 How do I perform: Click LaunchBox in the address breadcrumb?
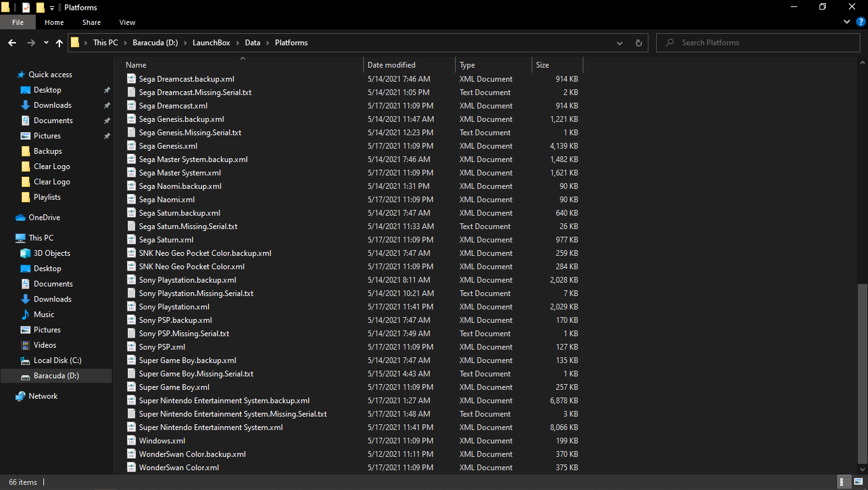(x=210, y=43)
